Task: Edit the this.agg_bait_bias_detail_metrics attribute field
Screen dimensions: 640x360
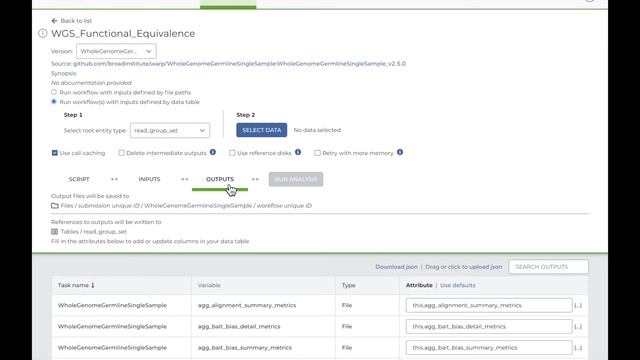Action: 489,327
